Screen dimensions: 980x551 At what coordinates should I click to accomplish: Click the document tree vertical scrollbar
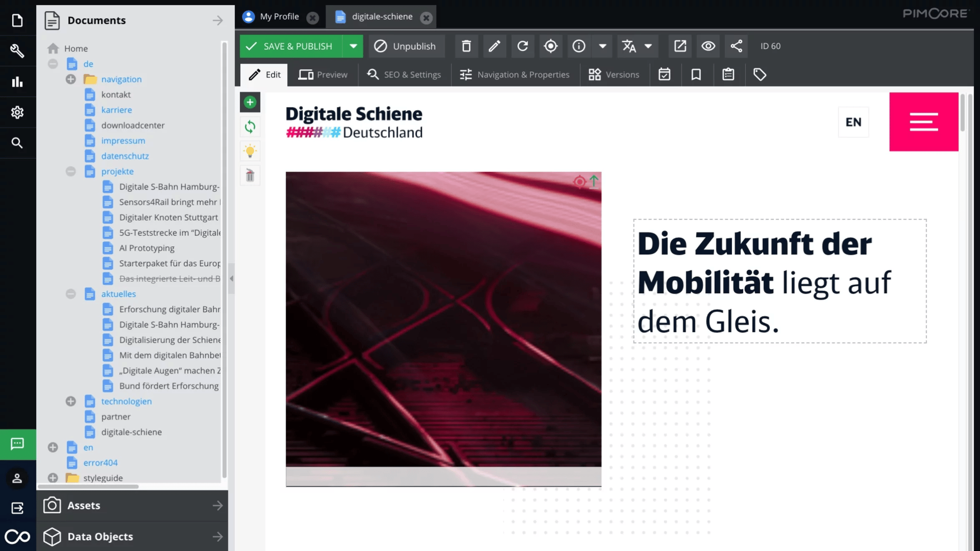tap(224, 260)
